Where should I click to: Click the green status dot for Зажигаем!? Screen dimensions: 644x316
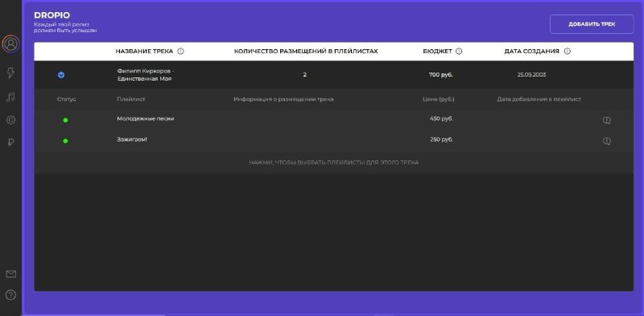tap(65, 141)
